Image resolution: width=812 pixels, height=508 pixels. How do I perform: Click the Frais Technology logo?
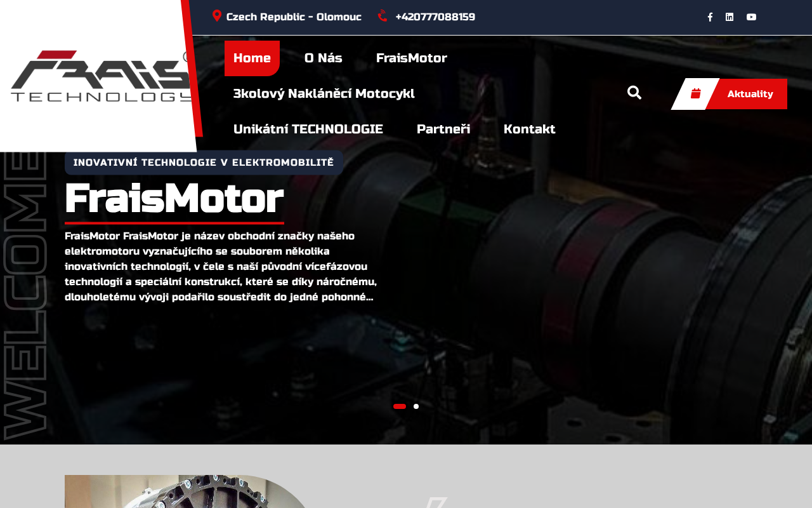click(x=101, y=76)
